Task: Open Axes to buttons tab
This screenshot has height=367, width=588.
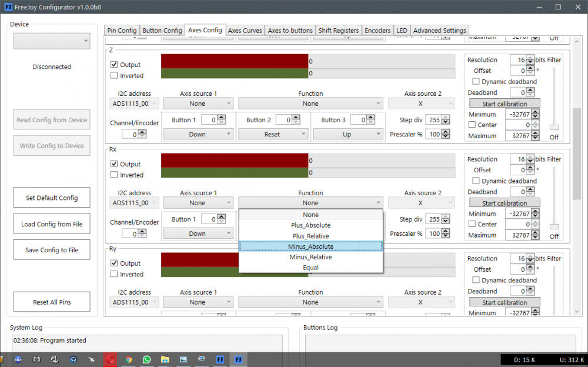Action: 290,31
